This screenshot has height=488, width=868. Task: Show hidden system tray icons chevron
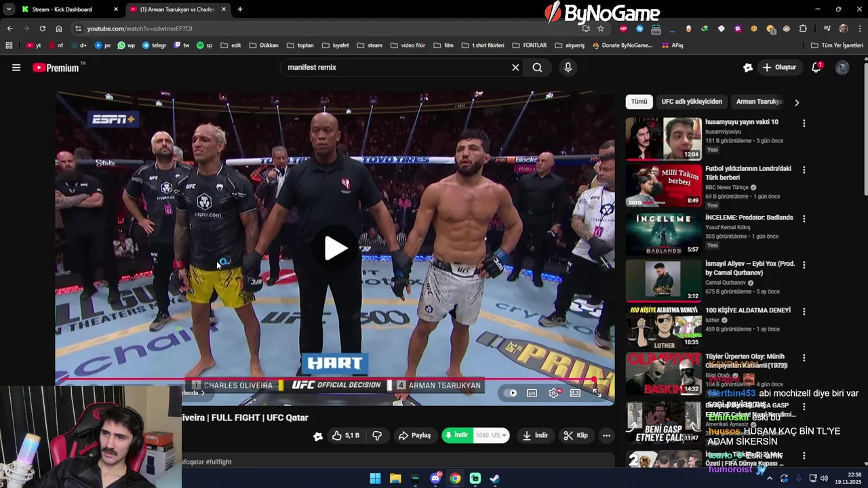[769, 479]
